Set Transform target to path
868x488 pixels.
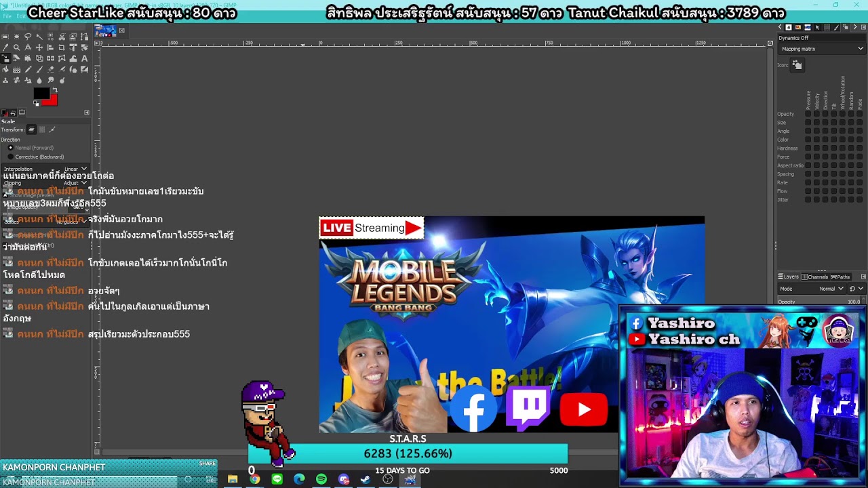pyautogui.click(x=52, y=129)
